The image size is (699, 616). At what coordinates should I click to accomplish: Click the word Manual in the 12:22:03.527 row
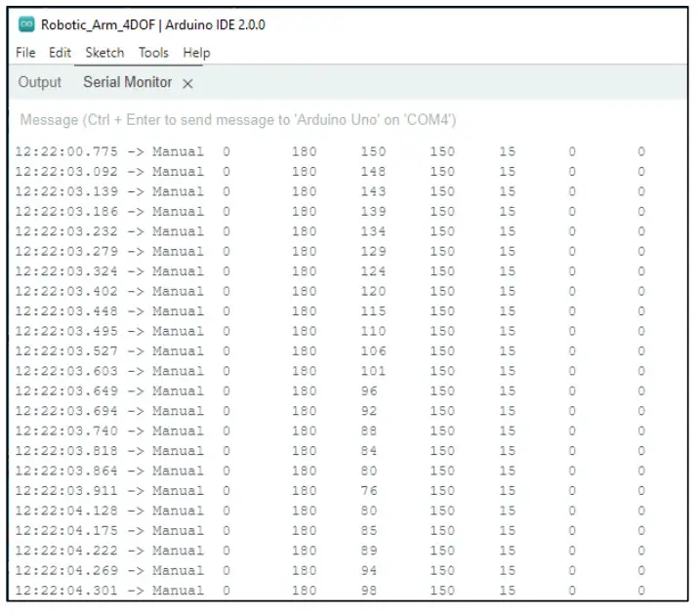pyautogui.click(x=178, y=350)
